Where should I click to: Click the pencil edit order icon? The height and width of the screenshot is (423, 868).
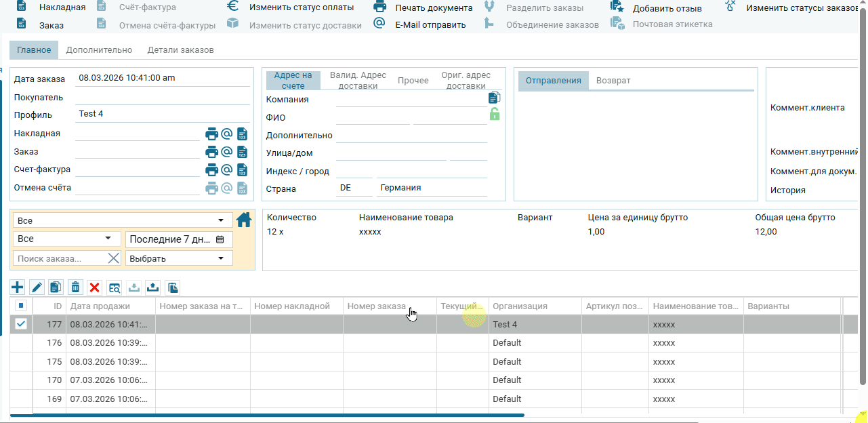pos(37,287)
